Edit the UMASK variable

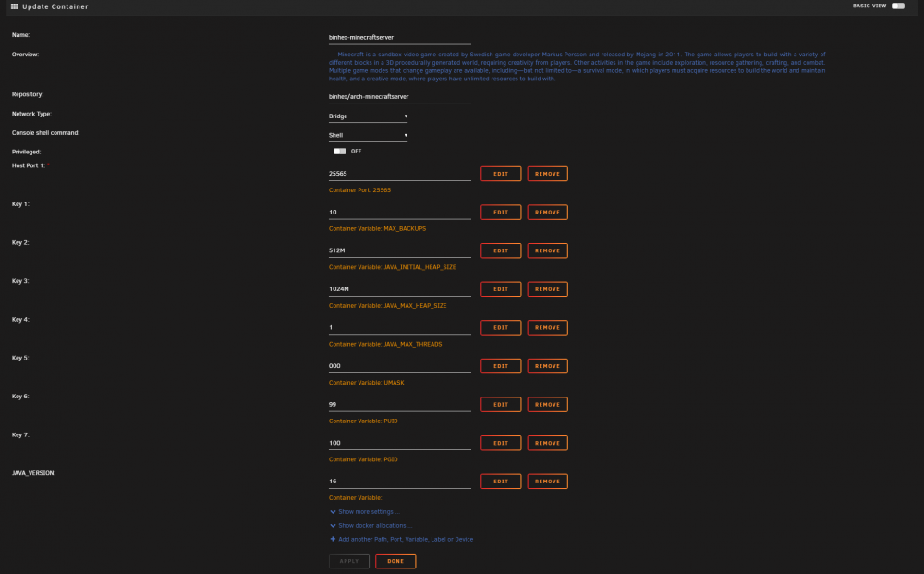point(501,366)
